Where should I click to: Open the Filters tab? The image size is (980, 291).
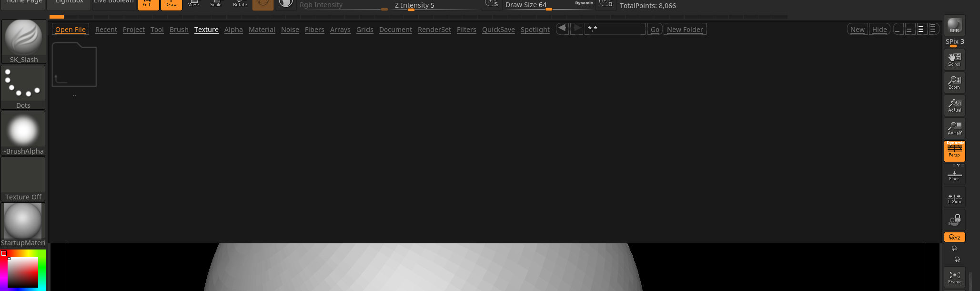tap(466, 30)
